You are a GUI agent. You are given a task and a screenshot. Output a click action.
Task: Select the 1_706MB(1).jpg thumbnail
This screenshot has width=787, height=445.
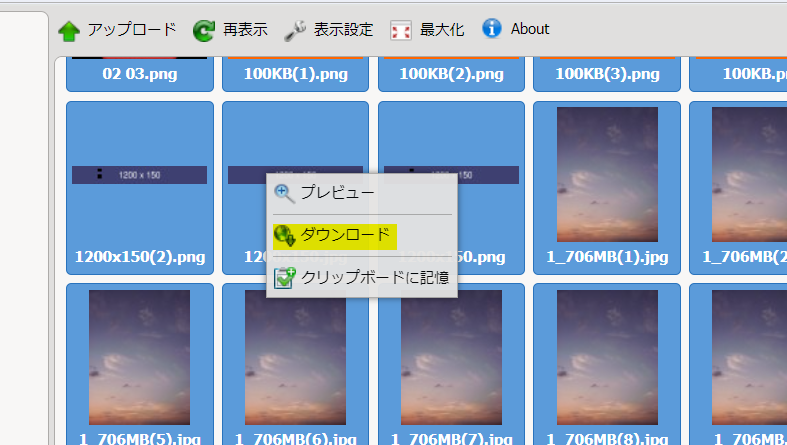[x=607, y=187]
